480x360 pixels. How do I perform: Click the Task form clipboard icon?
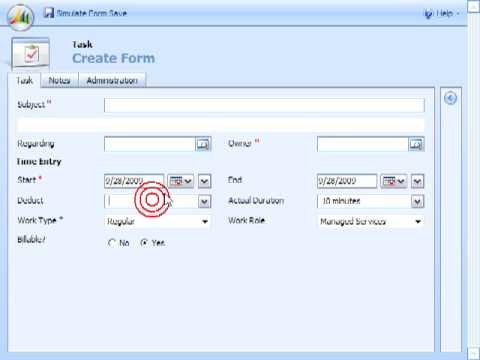(x=31, y=54)
